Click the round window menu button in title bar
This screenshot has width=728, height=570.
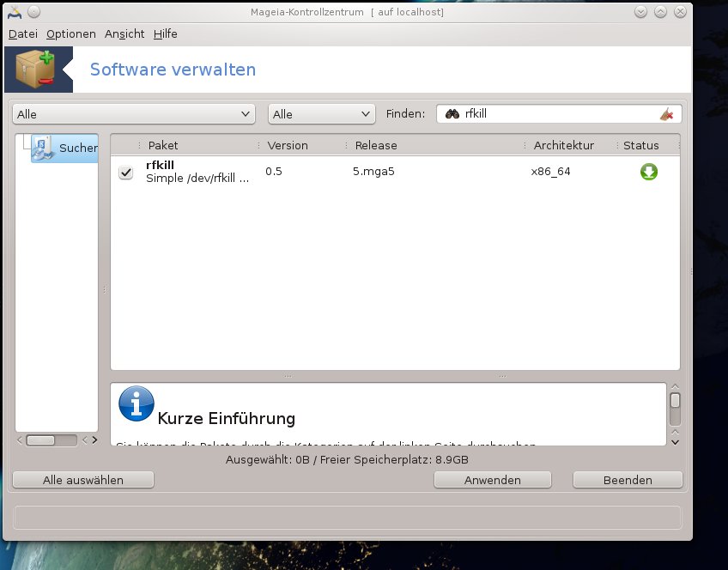click(33, 12)
